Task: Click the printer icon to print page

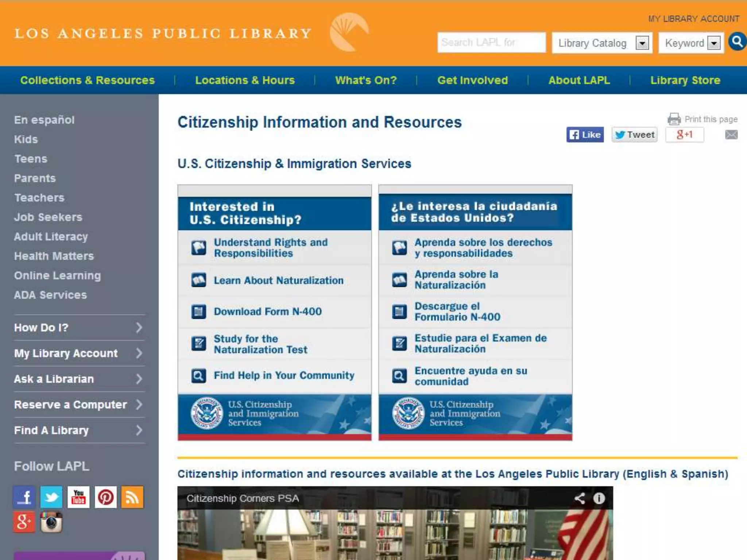Action: pyautogui.click(x=674, y=119)
